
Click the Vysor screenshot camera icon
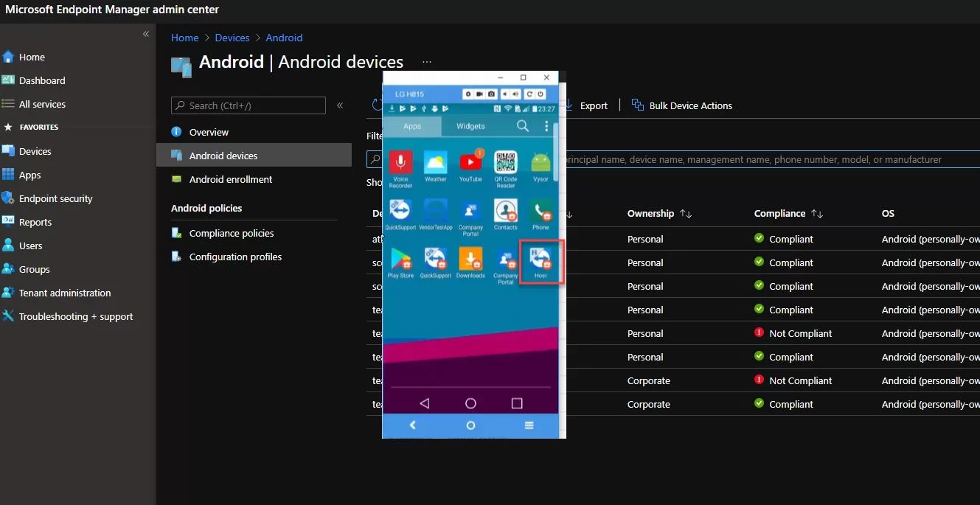click(x=492, y=94)
